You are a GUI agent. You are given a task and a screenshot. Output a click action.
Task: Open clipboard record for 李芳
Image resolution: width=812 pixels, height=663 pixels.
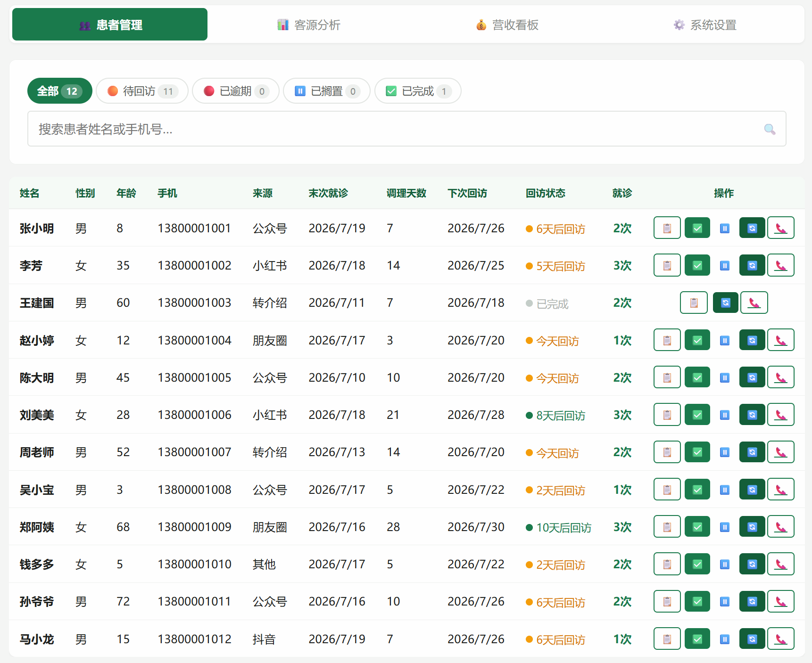pos(667,265)
